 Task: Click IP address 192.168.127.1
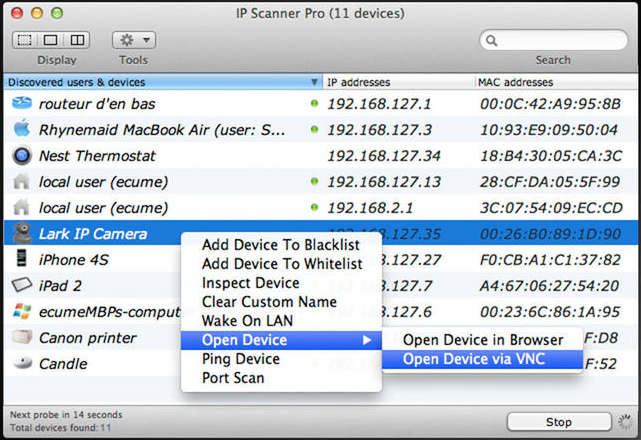point(379,104)
